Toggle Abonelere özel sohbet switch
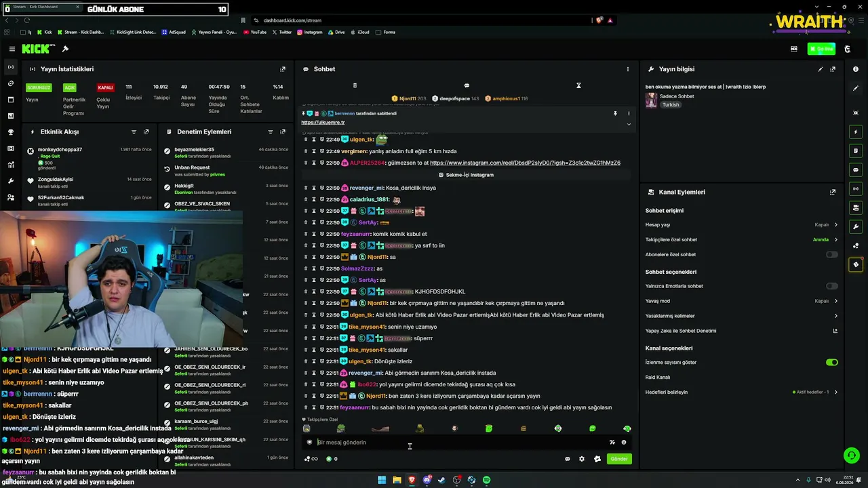This screenshot has width=868, height=488. pos(832,254)
